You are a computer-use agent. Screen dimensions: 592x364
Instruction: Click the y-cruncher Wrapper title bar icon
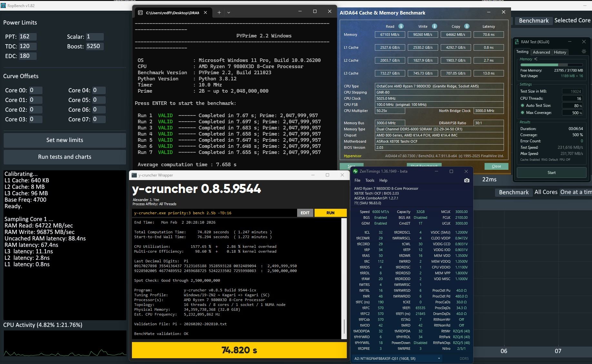coord(134,175)
